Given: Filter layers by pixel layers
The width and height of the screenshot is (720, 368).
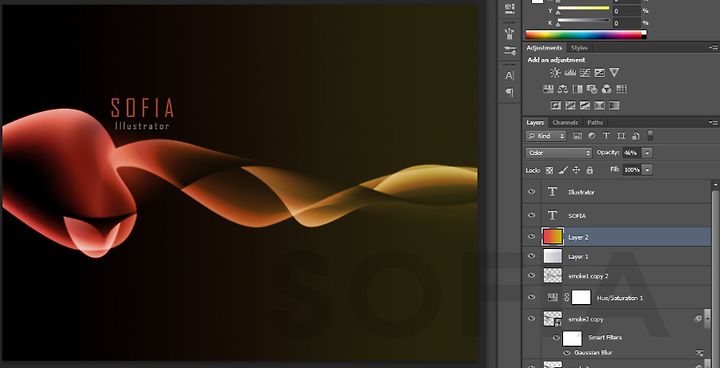Looking at the screenshot, I should [x=577, y=136].
